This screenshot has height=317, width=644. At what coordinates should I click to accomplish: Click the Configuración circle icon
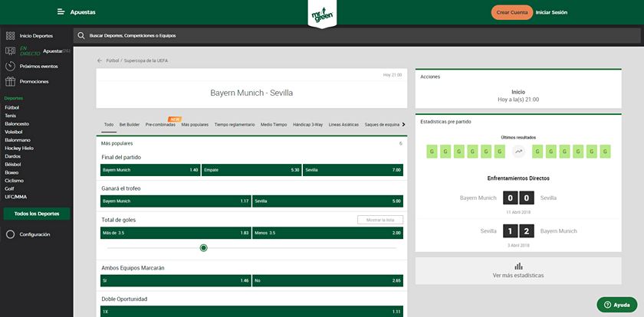pos(11,234)
